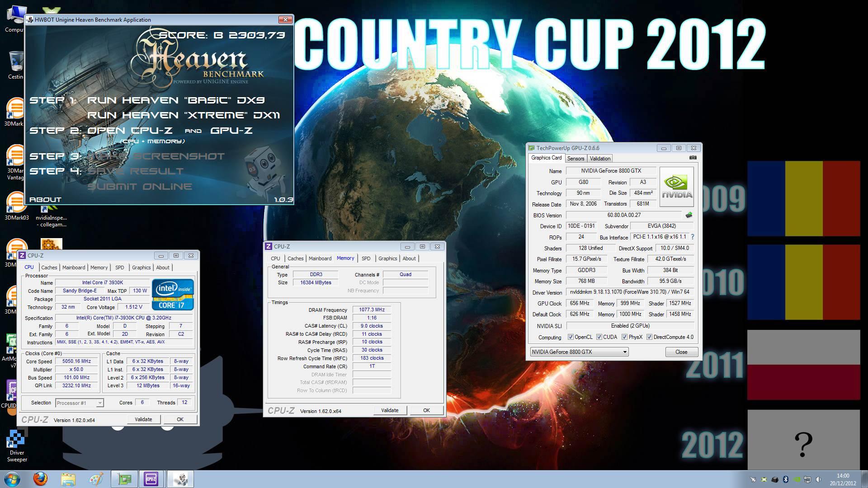Open the Mainboard tab in left CPU-Z window
This screenshot has width=868, height=488.
pyautogui.click(x=74, y=267)
